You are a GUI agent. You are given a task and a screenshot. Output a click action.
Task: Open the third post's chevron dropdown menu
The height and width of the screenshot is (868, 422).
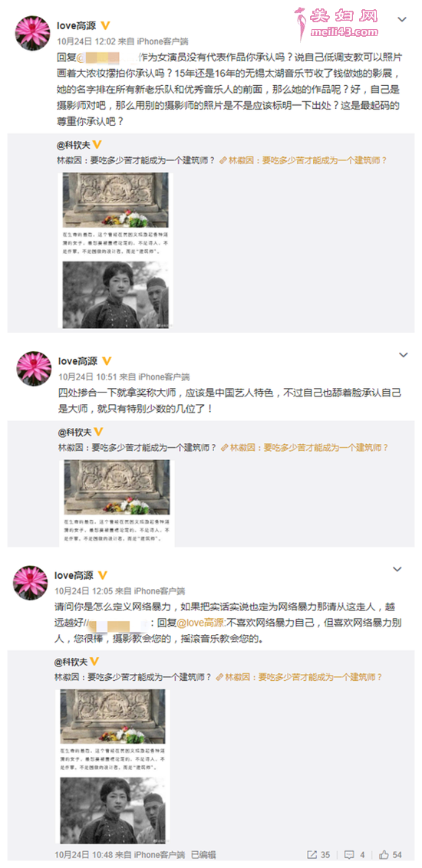pyautogui.click(x=397, y=569)
